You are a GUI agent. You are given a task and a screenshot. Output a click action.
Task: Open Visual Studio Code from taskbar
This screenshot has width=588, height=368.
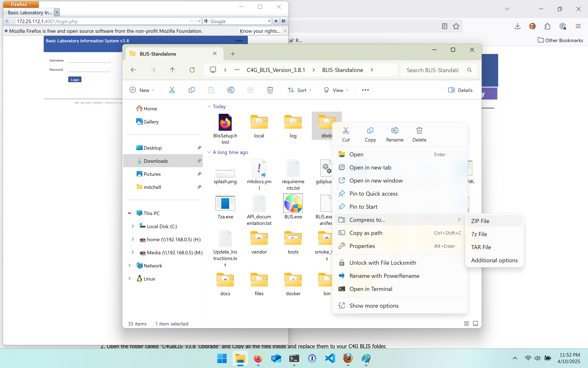(330, 358)
